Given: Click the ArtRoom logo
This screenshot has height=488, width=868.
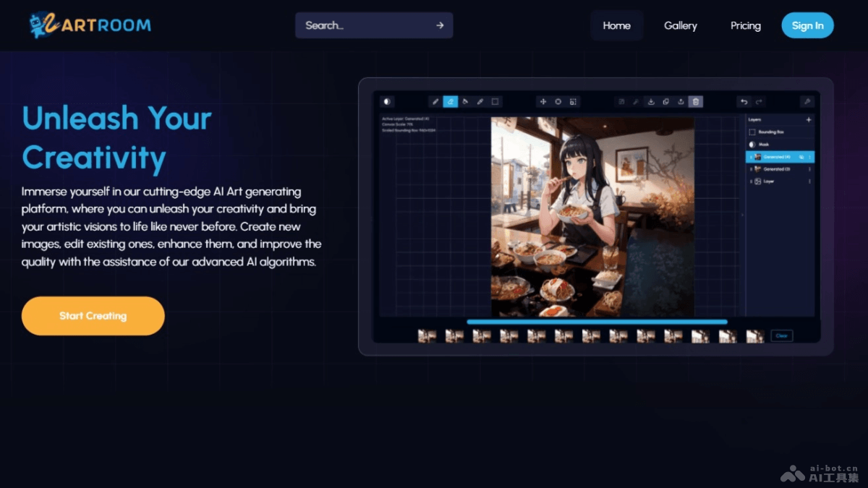Looking at the screenshot, I should [90, 25].
